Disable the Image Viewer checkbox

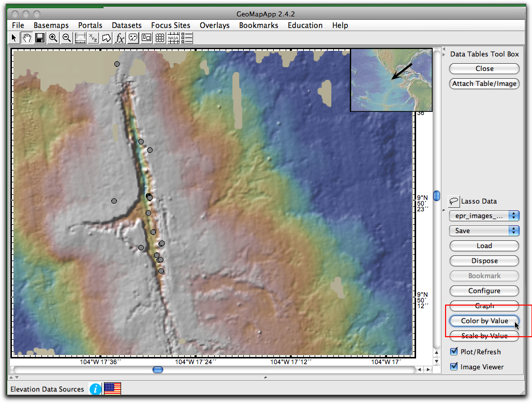(454, 367)
